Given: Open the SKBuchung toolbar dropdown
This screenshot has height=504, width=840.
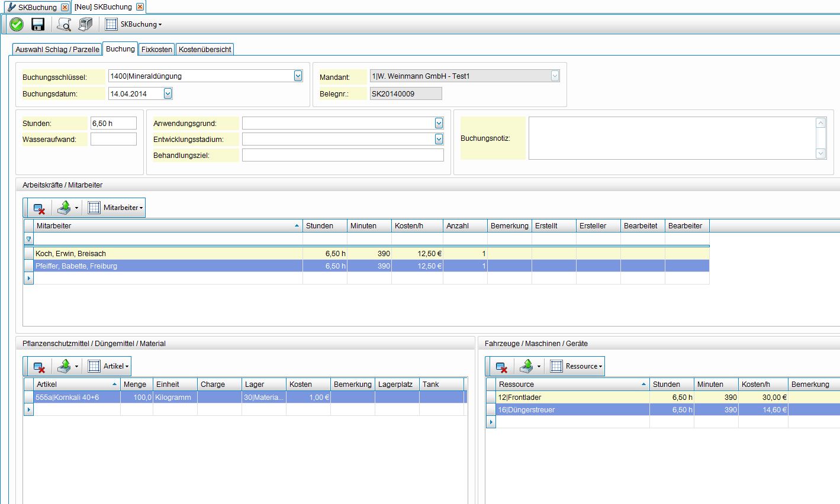Looking at the screenshot, I should 160,25.
